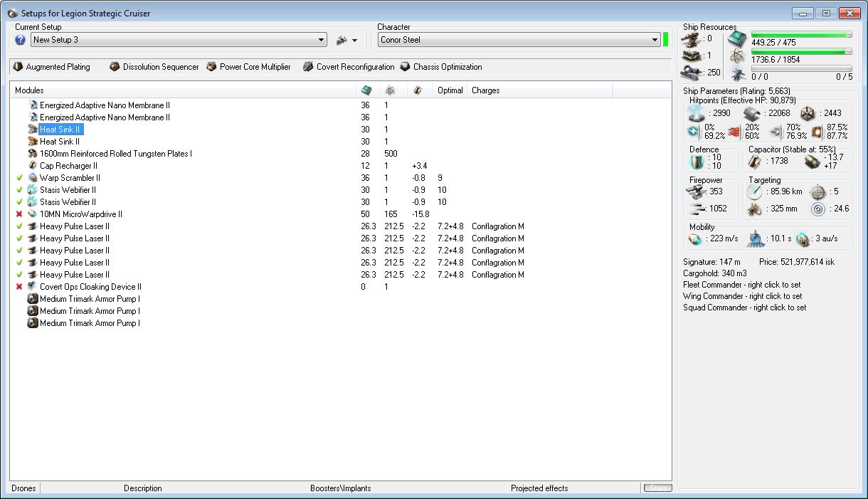The image size is (868, 499).
Task: Switch to the Description tab
Action: click(x=143, y=488)
